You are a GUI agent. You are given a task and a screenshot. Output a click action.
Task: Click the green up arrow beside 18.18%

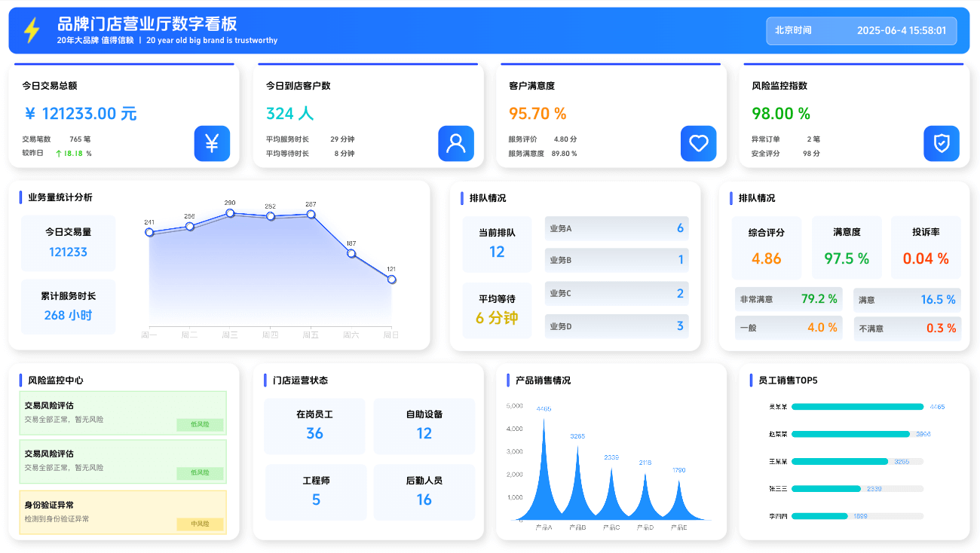click(59, 154)
